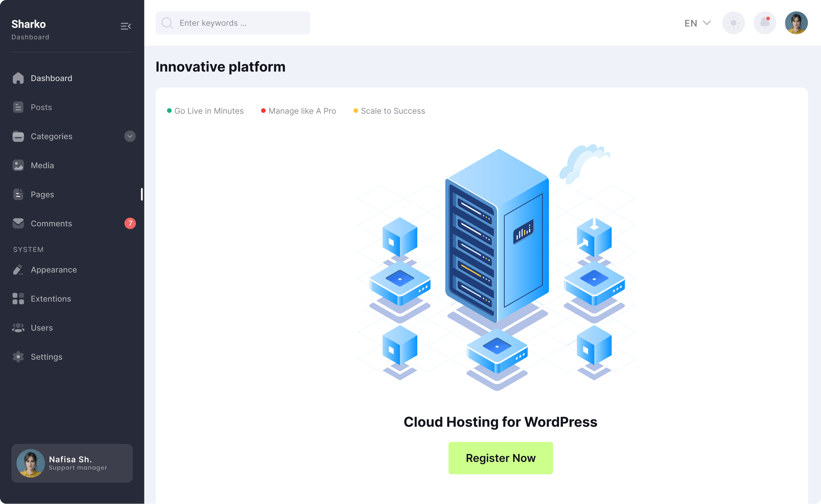Toggle the Go Live in Minutes legend
The height and width of the screenshot is (504, 821).
pyautogui.click(x=205, y=111)
